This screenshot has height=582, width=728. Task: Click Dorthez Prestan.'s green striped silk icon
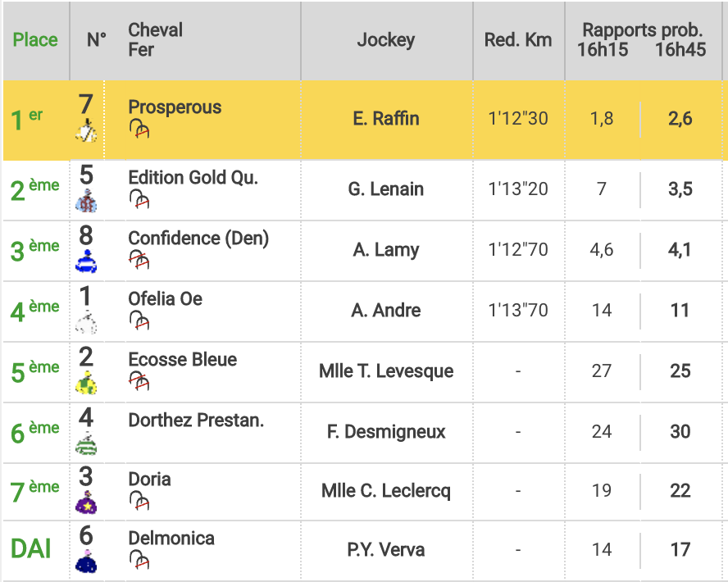point(86,443)
